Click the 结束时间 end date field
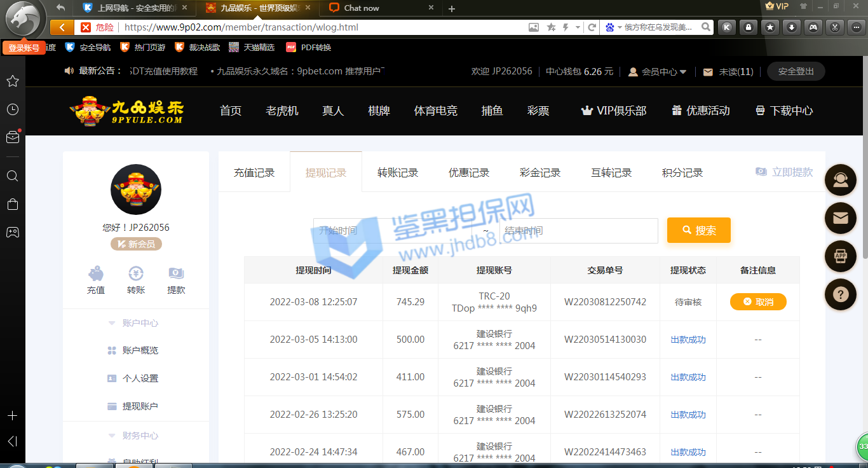The width and height of the screenshot is (868, 468). point(578,231)
